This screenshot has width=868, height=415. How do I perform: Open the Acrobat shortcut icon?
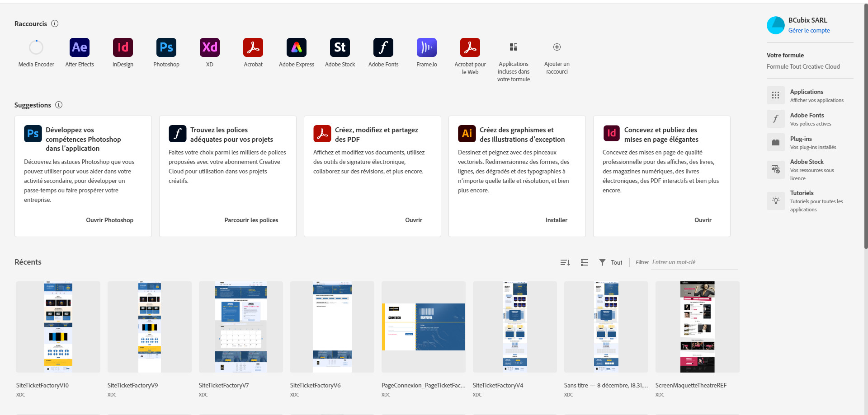coord(253,47)
